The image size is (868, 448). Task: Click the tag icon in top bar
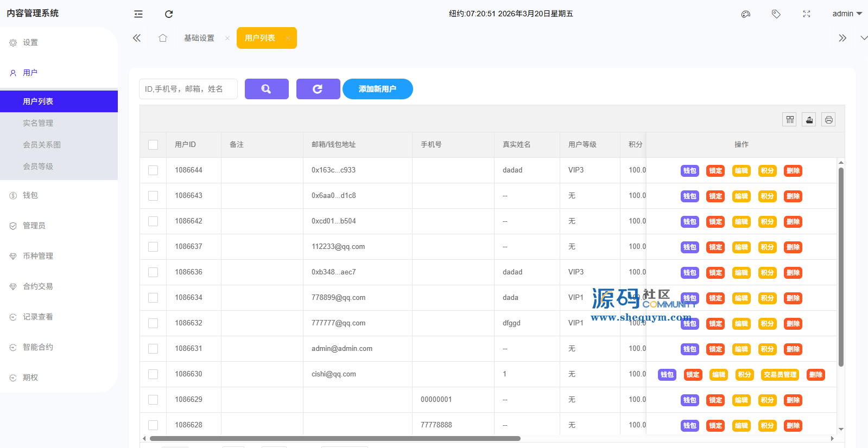tap(776, 14)
